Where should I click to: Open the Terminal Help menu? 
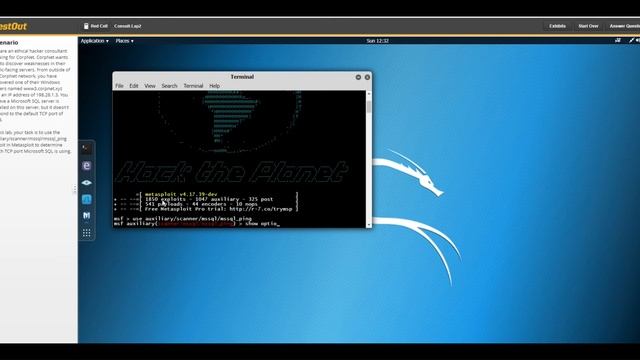coord(214,86)
